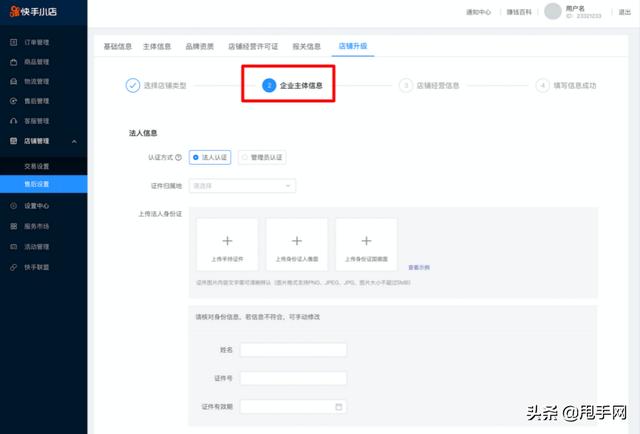Image resolution: width=640 pixels, height=434 pixels.
Task: Click the completed step checkmark for 选择店铺类型
Action: tap(133, 85)
